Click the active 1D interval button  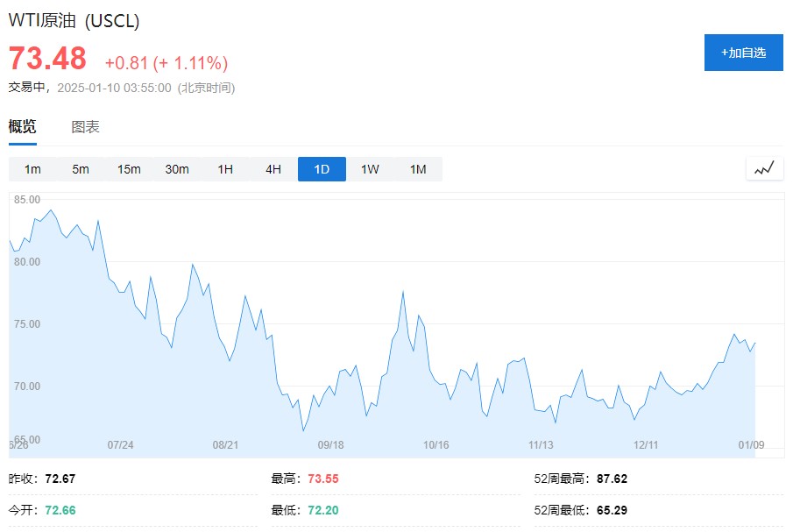click(322, 169)
